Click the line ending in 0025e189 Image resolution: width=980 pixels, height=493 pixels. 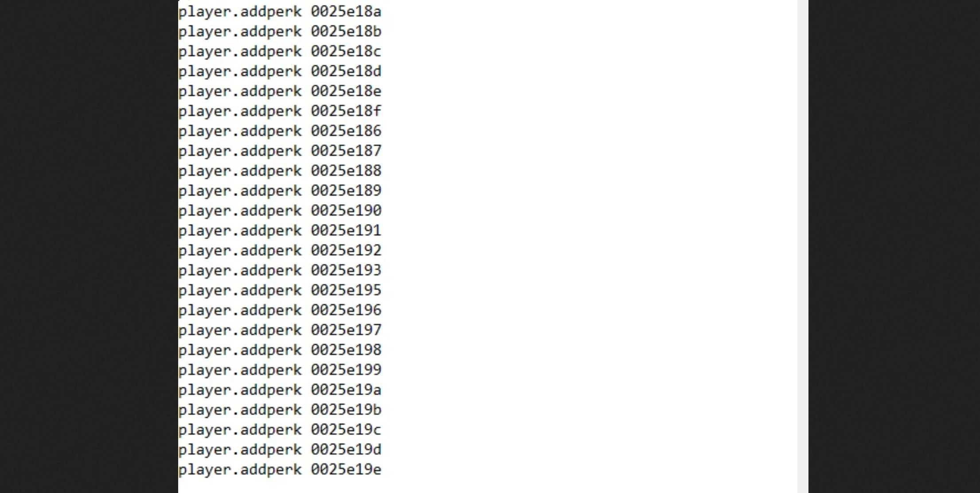(x=280, y=191)
